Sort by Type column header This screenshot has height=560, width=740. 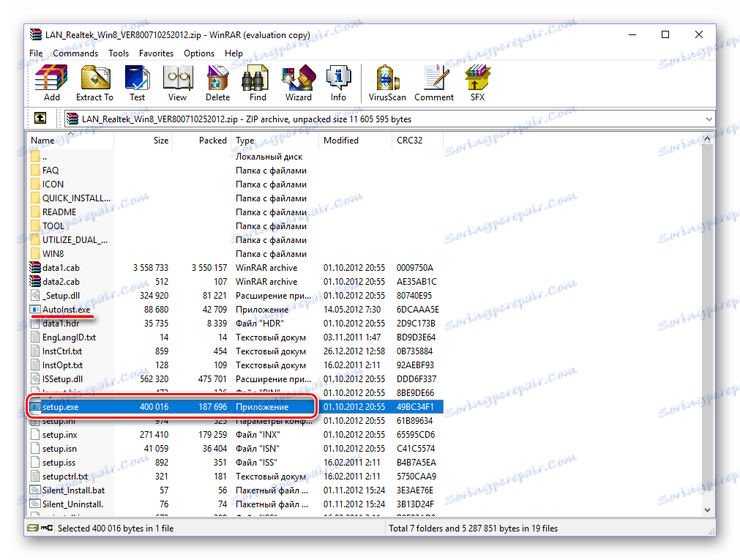[275, 141]
